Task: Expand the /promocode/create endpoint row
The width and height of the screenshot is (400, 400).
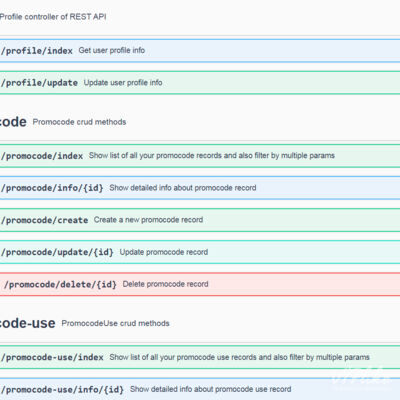Action: click(x=200, y=220)
